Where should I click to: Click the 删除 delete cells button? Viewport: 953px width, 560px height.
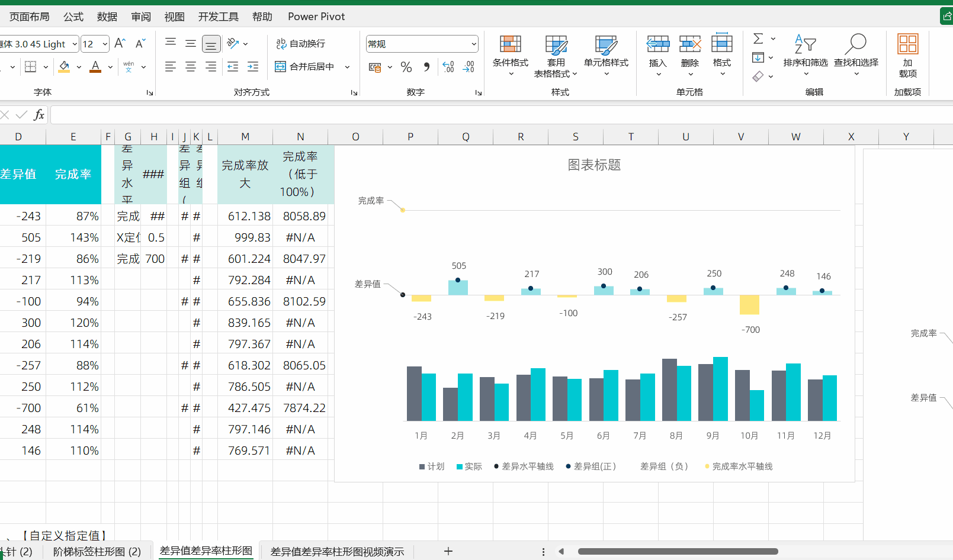click(690, 55)
